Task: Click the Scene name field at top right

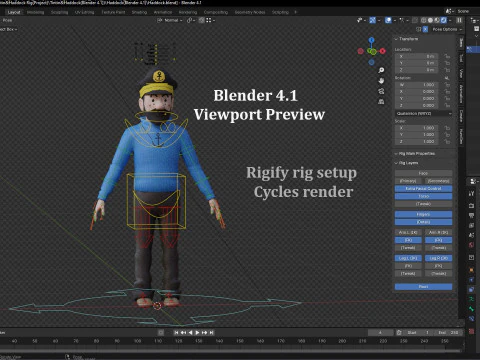Action: (x=468, y=11)
